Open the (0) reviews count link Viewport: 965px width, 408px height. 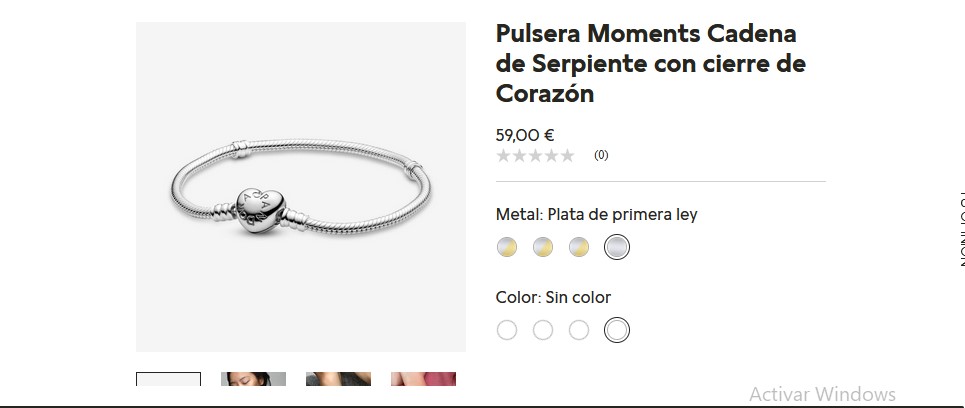(x=601, y=156)
